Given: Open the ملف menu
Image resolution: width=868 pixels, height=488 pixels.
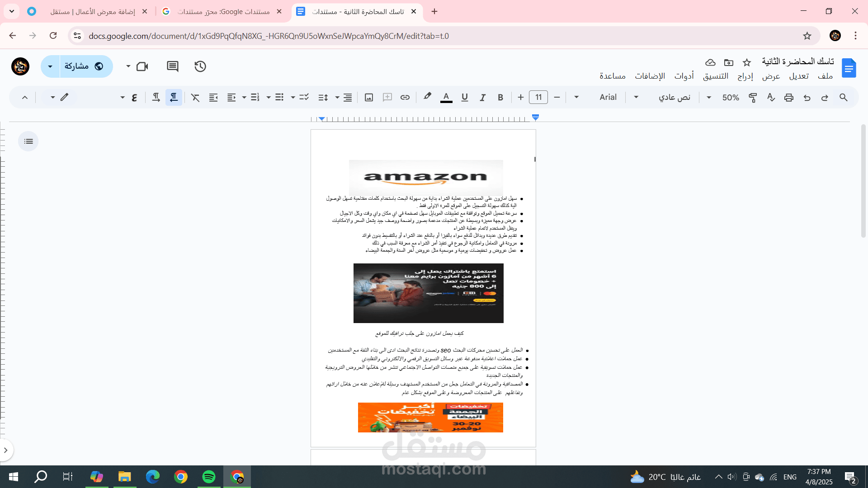Looking at the screenshot, I should tap(825, 76).
